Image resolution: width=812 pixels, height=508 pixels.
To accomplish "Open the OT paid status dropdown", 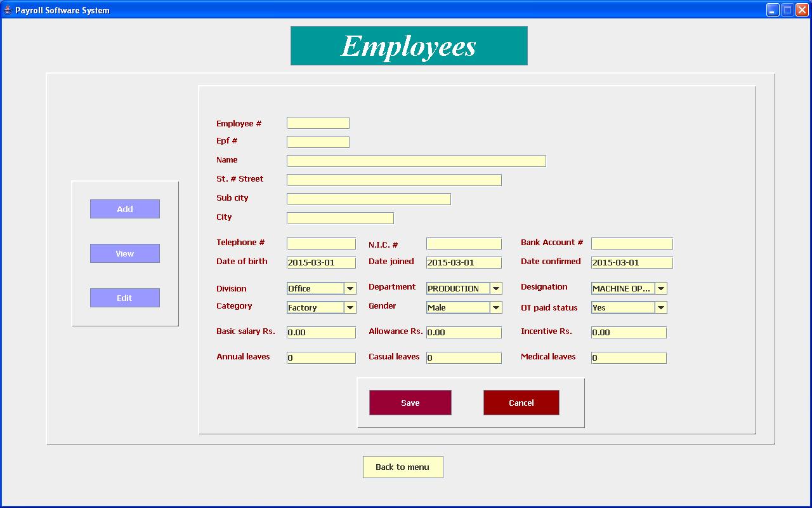I will (660, 307).
